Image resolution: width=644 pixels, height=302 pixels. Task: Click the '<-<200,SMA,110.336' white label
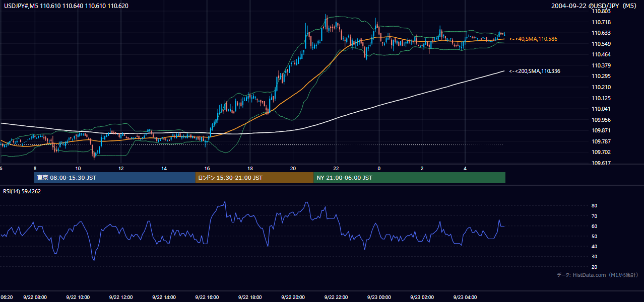click(535, 71)
